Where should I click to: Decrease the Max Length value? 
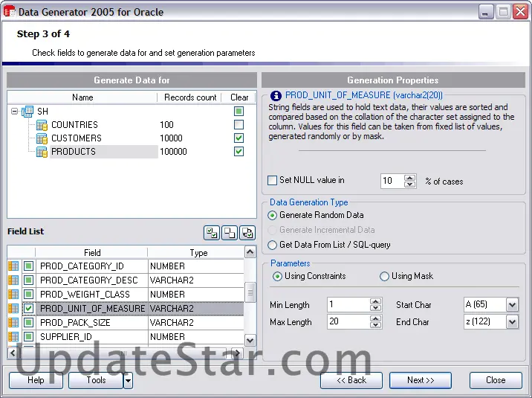375,325
